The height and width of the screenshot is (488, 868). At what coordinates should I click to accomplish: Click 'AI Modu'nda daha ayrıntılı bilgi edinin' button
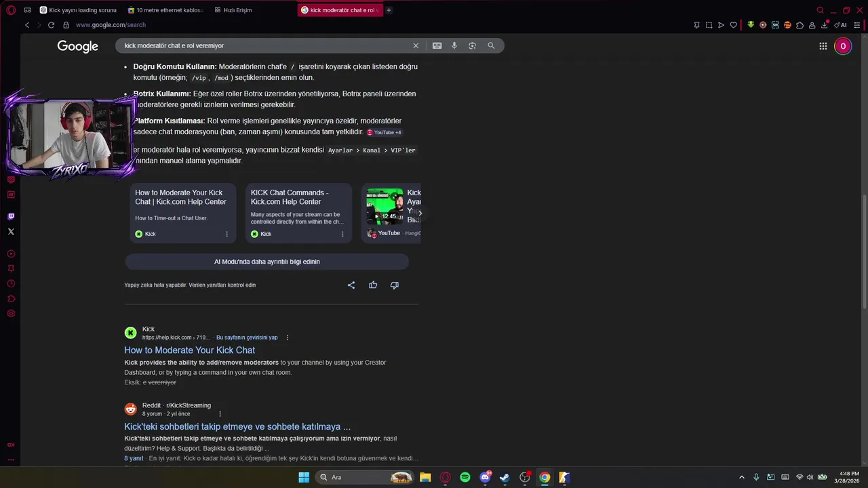267,262
